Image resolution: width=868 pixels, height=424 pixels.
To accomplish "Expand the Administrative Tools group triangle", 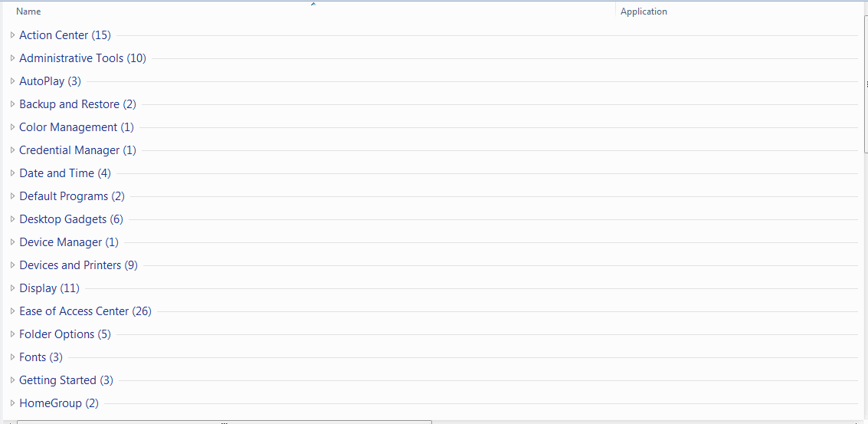I will (x=12, y=58).
